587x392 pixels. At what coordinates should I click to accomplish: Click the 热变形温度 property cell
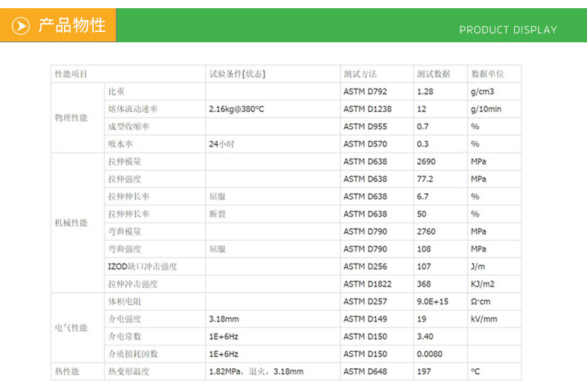(155, 371)
